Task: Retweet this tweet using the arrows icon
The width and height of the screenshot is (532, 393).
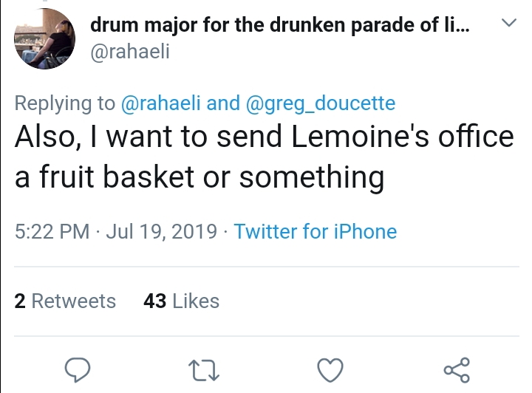Action: 204,371
